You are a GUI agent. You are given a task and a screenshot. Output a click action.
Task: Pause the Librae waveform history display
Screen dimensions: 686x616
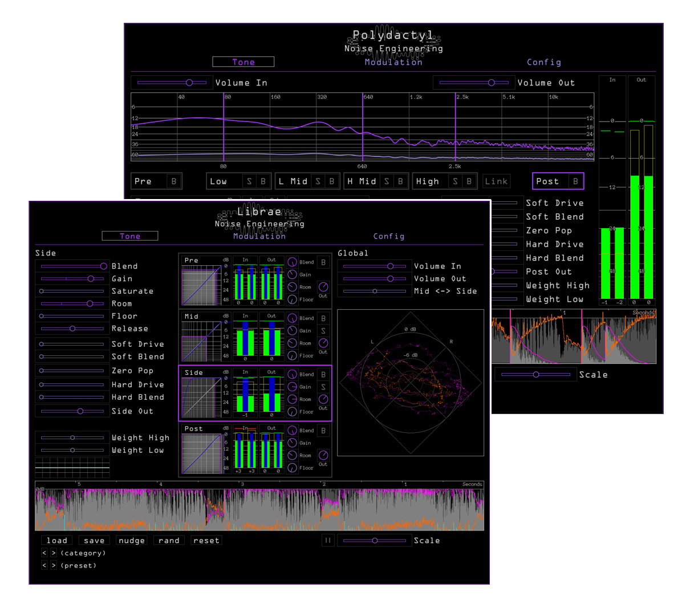[x=328, y=540]
